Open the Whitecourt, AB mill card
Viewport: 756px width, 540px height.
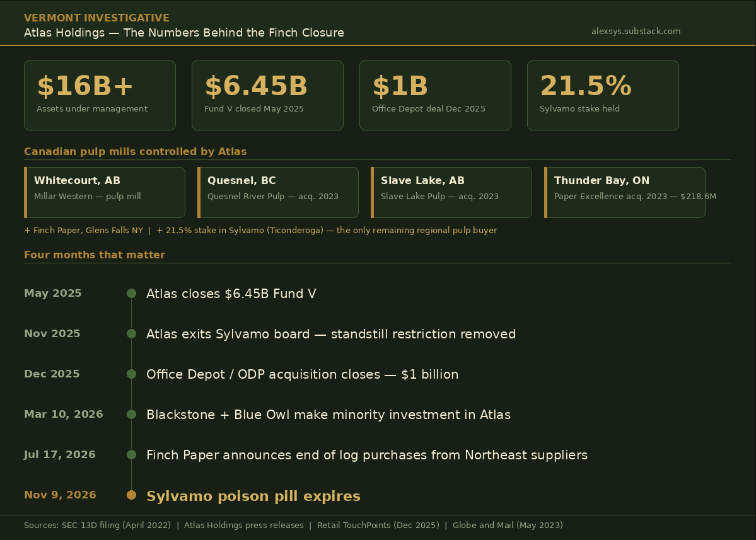105,193
